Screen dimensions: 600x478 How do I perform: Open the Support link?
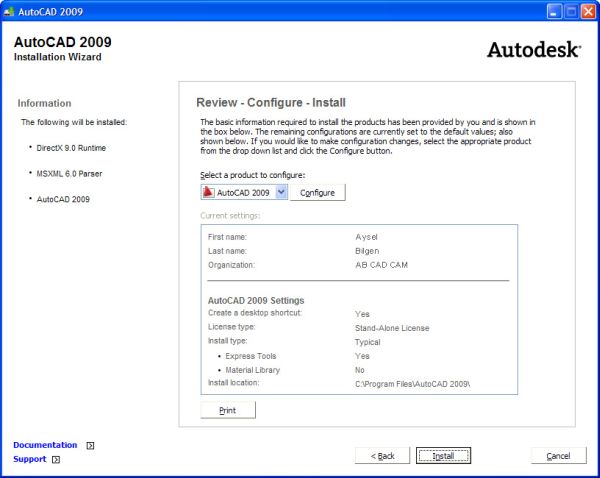point(29,459)
